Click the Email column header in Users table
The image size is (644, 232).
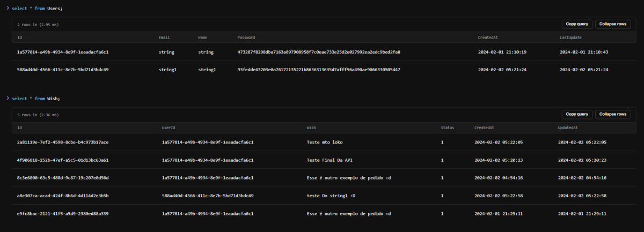coord(164,38)
